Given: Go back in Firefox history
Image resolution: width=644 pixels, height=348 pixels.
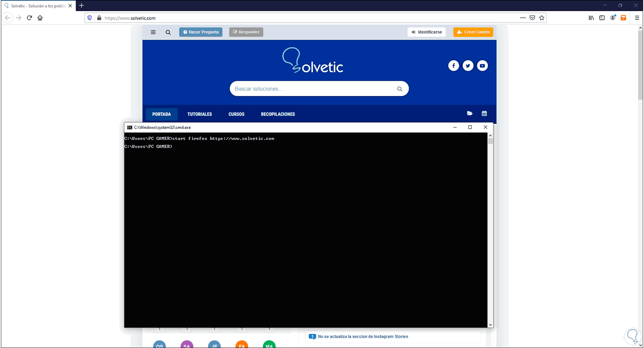Looking at the screenshot, I should point(7,18).
